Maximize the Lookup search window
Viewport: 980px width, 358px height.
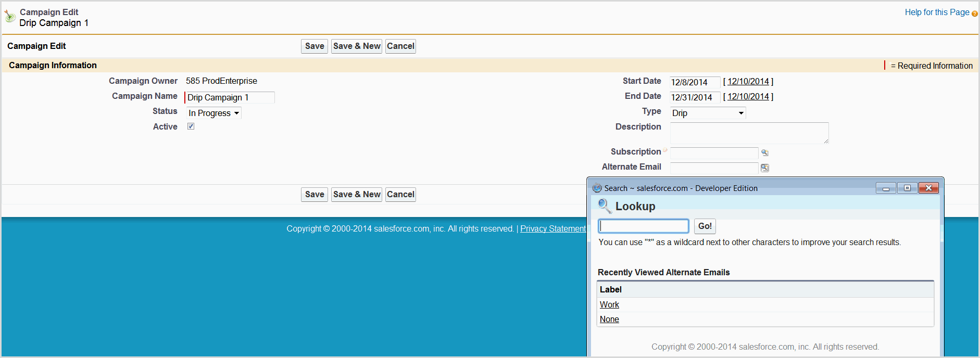point(907,188)
